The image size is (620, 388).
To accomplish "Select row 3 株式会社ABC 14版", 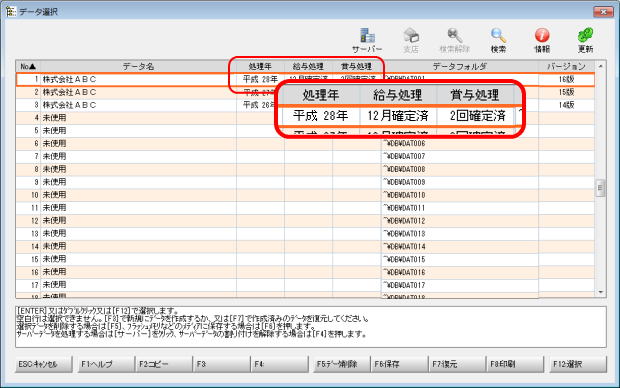I will click(305, 105).
